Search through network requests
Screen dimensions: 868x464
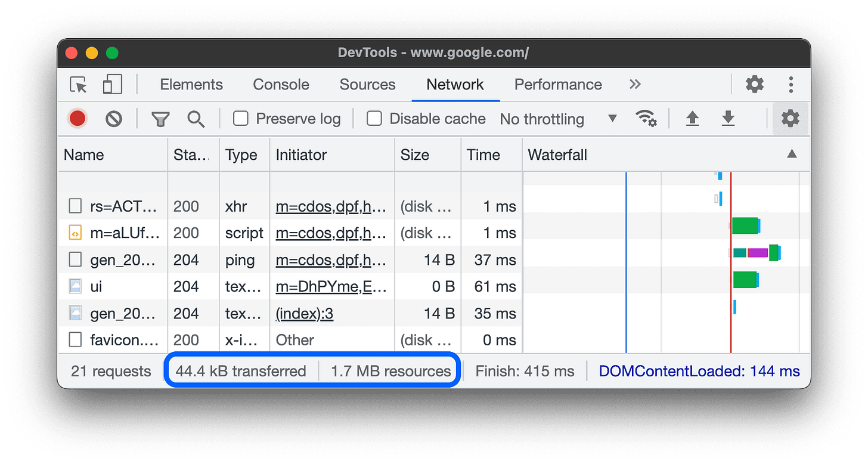(x=196, y=119)
